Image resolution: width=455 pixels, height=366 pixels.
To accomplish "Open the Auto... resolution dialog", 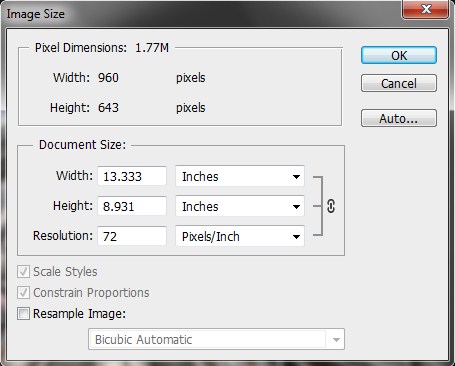I will 399,118.
